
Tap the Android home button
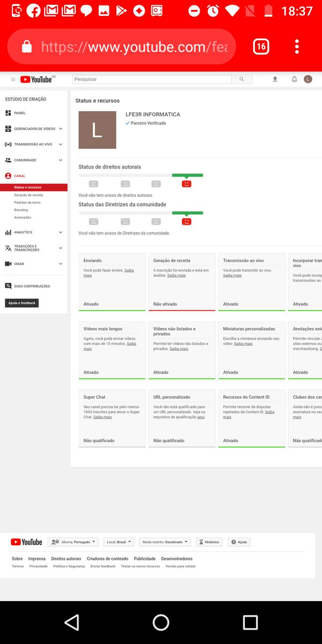tap(161, 622)
